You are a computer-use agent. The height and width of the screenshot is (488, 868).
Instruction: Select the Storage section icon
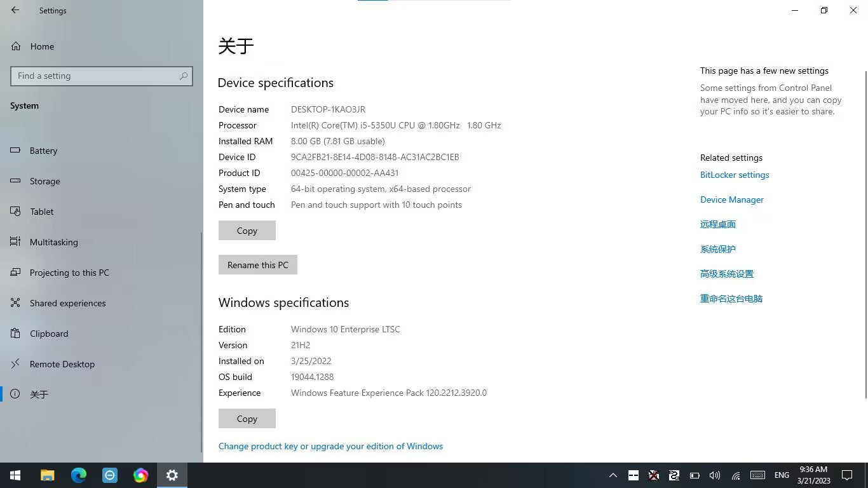tap(15, 181)
